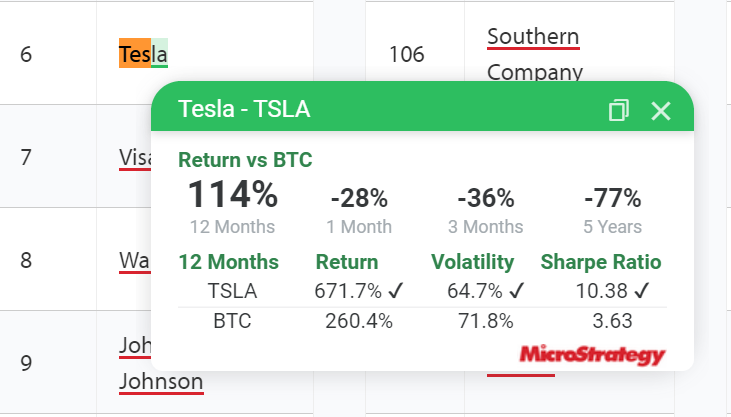This screenshot has width=731, height=417.
Task: Click the Volatility column header
Action: point(472,262)
